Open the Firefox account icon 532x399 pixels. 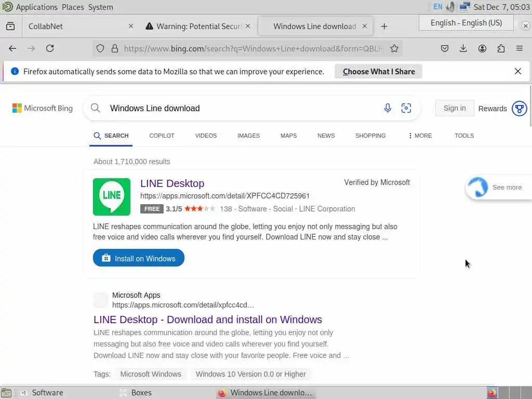(482, 48)
